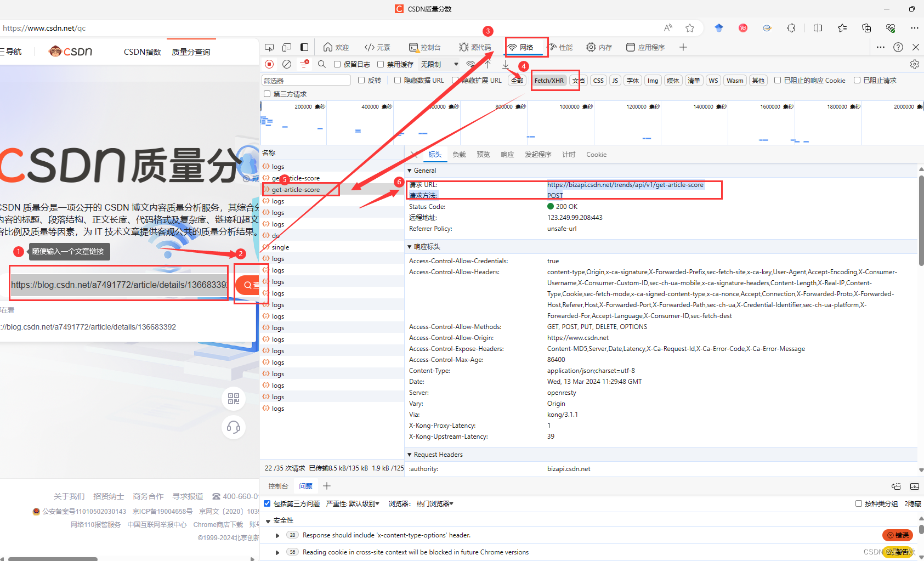
Task: Click the network overview timeline
Action: [592, 122]
